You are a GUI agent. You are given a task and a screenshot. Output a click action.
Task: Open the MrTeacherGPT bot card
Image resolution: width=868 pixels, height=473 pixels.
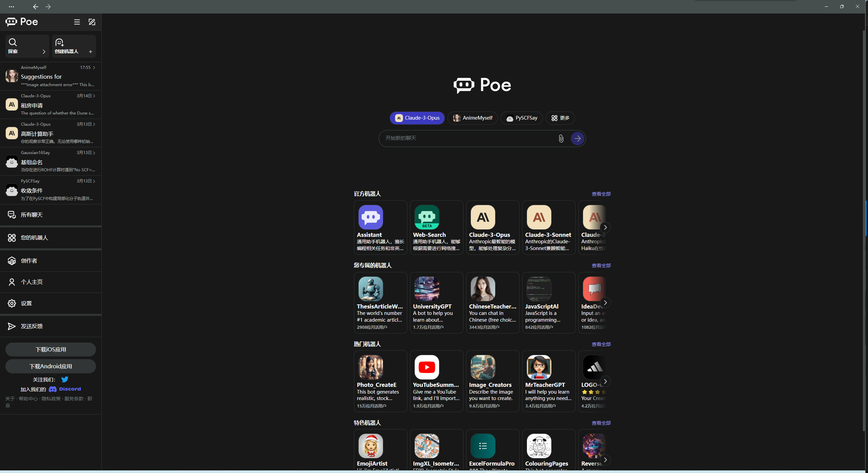click(x=549, y=381)
